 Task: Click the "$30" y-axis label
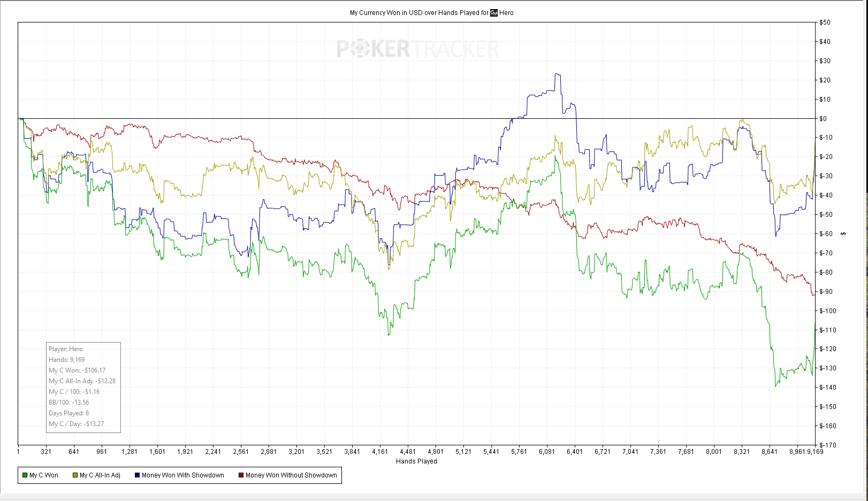[825, 61]
